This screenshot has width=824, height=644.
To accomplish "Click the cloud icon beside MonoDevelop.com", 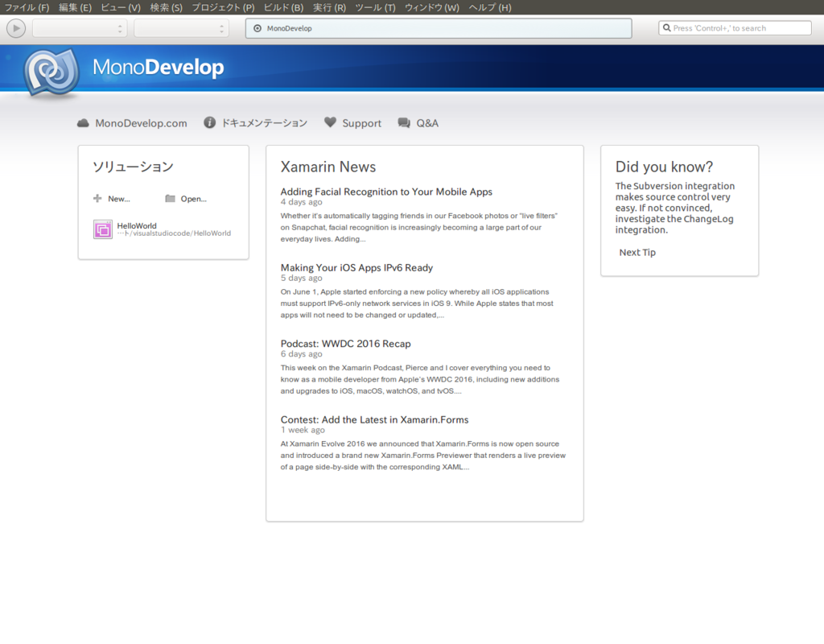I will (83, 123).
